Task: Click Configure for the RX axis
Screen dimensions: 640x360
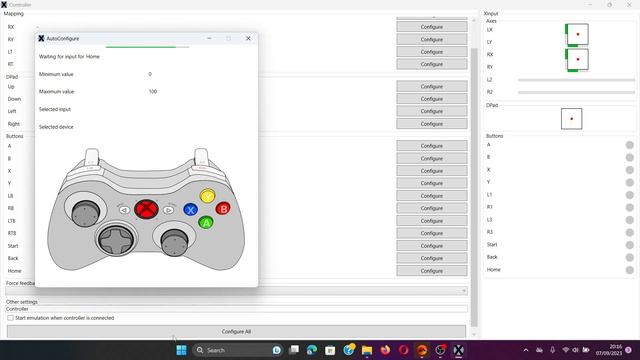Action: click(432, 27)
